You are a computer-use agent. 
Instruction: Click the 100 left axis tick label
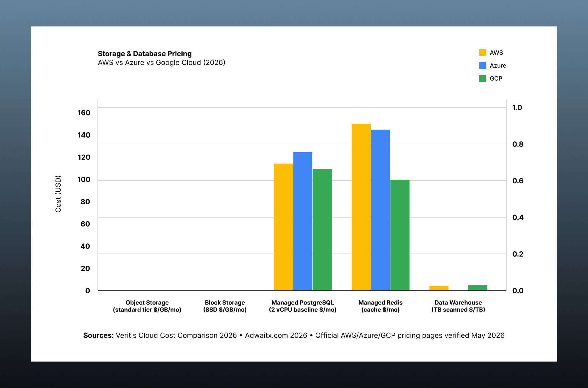coord(84,180)
